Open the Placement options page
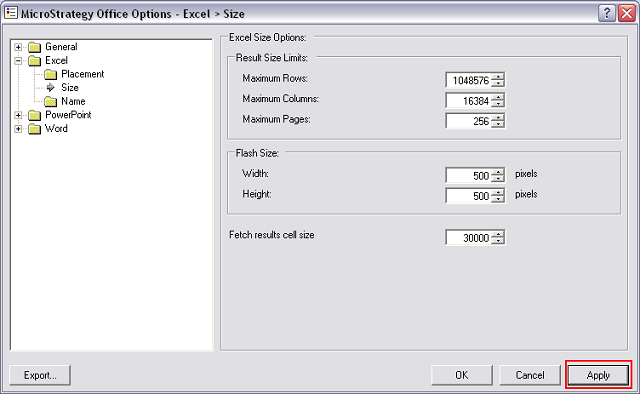Viewport: 640px width, 394px height. [x=82, y=74]
